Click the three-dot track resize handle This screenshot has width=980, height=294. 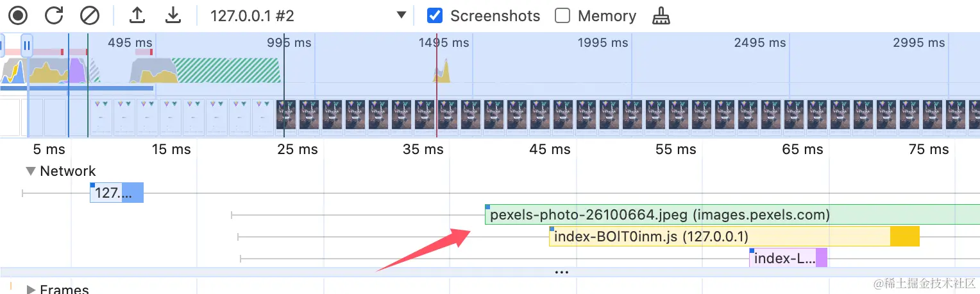click(562, 272)
